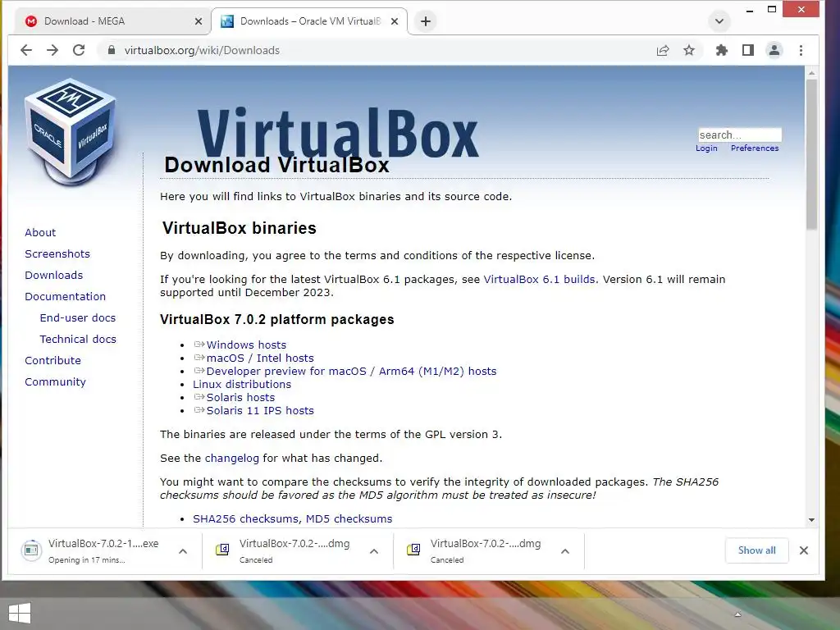Click the first canceled dmg file icon
This screenshot has width=840, height=630.
(x=222, y=550)
